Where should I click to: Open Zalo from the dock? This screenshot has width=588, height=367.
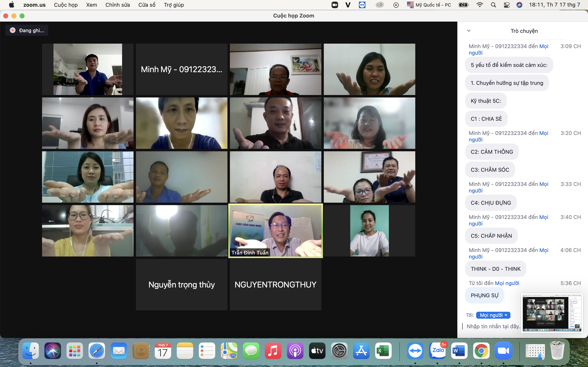coord(438,351)
